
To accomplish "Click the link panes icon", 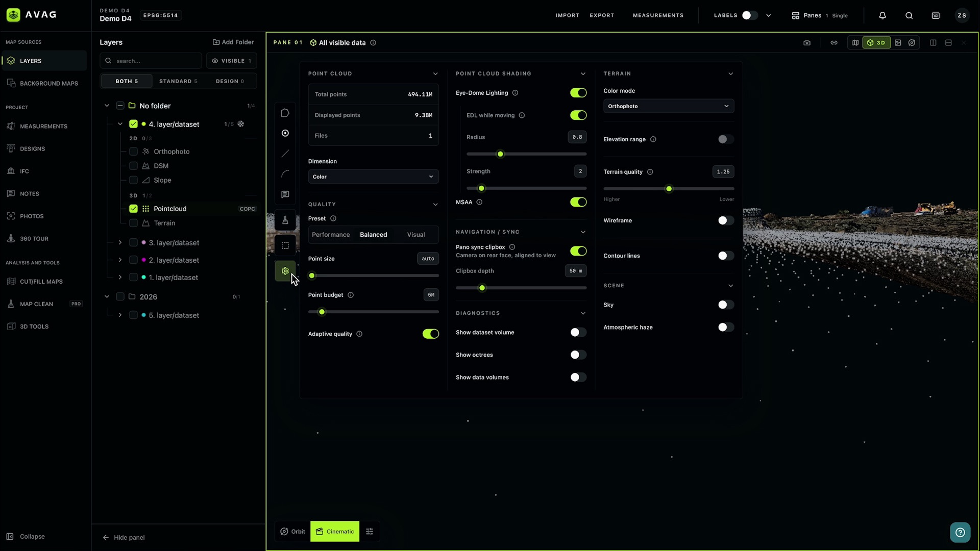I will tap(834, 43).
